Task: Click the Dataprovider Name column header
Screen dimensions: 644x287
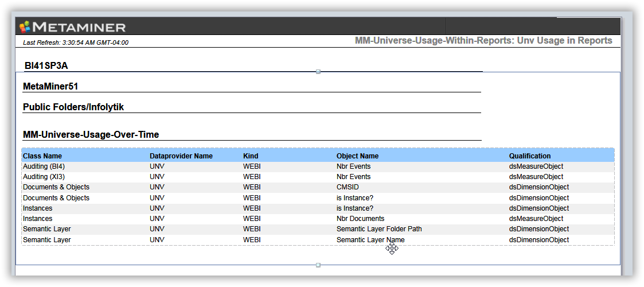Action: pos(181,156)
